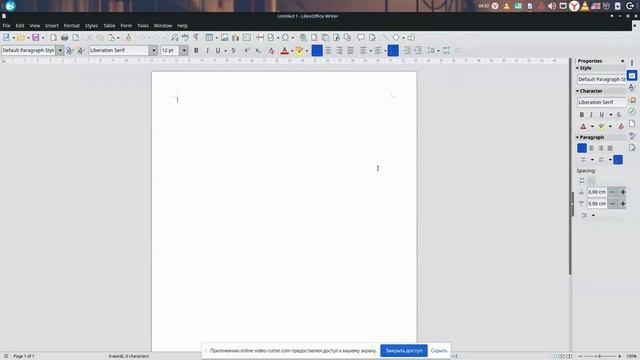Viewport: 640px width, 360px height.
Task: Open the Navigator compass icon in sidebar
Action: pyautogui.click(x=632, y=111)
